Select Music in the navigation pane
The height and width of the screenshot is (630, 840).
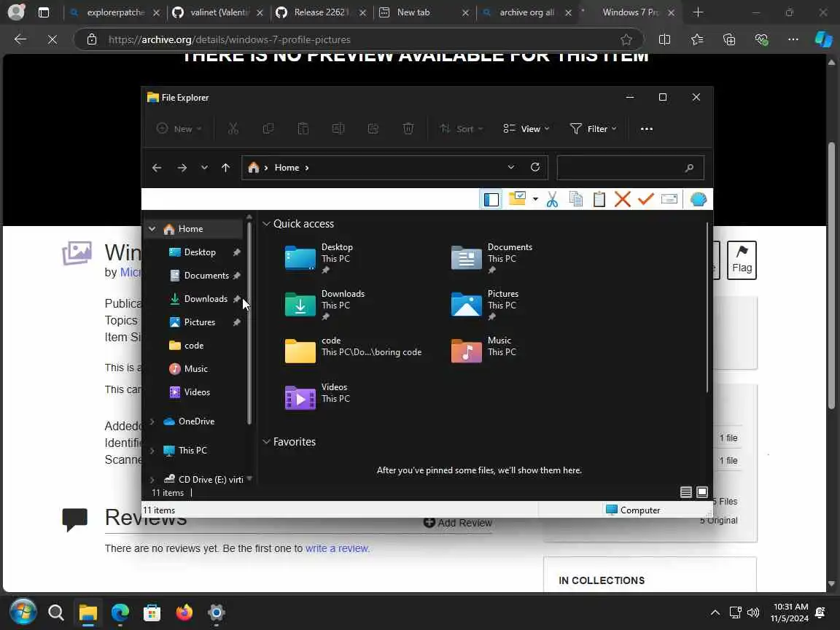pos(196,368)
